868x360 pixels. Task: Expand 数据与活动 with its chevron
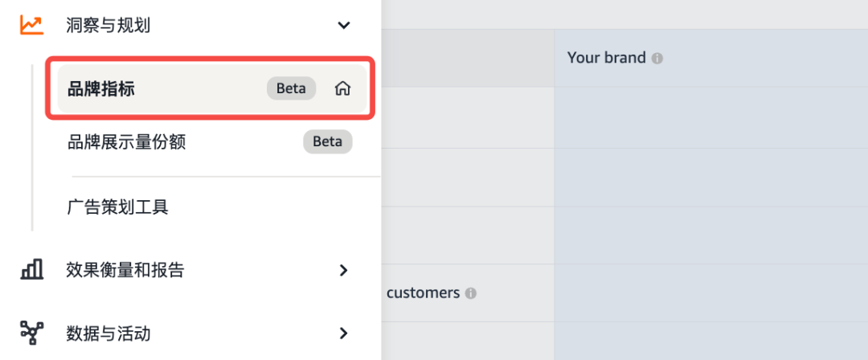(344, 333)
